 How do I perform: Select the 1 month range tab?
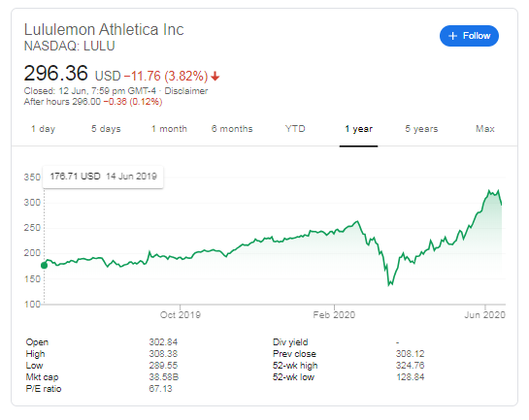pos(169,129)
